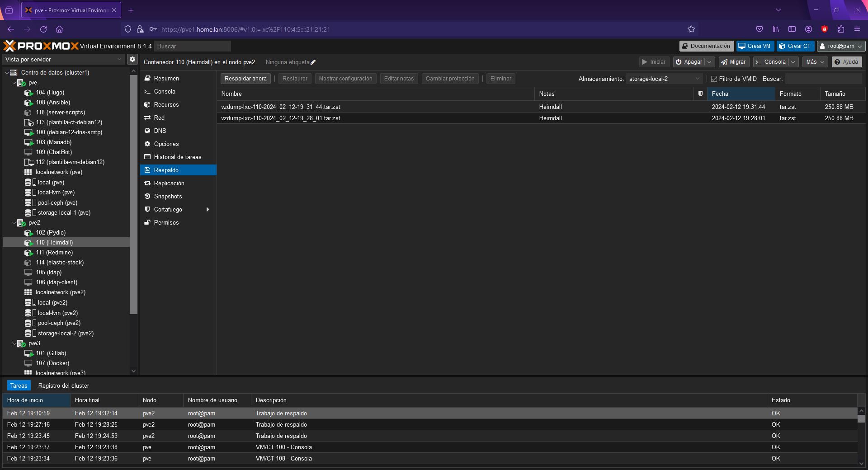Image resolution: width=868 pixels, height=470 pixels.
Task: Click the Firefox account icon
Action: 808,29
